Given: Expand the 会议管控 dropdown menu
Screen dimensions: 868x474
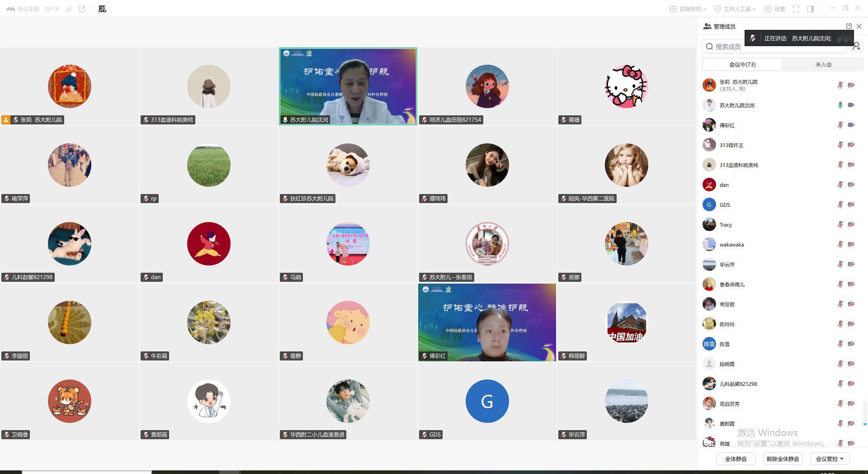Looking at the screenshot, I should pos(830,459).
